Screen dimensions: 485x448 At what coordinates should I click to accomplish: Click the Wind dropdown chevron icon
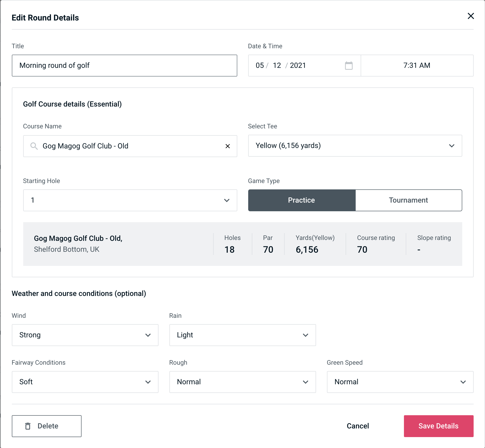pyautogui.click(x=149, y=335)
